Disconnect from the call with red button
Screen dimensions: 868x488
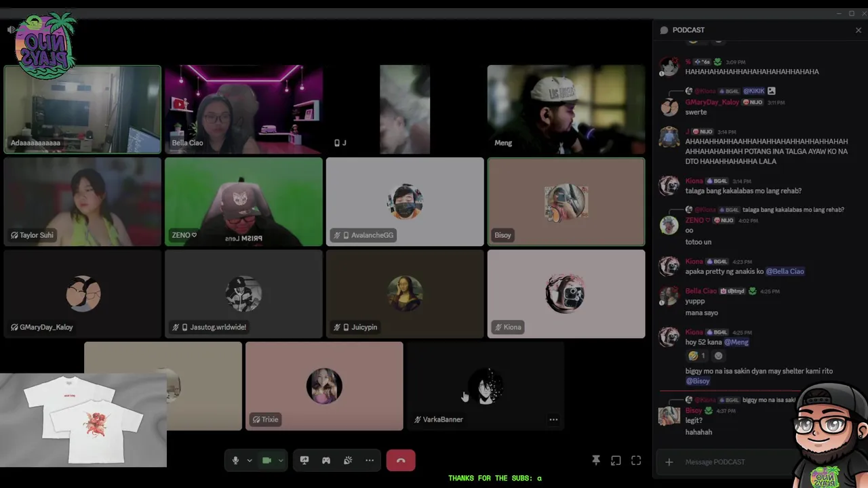401,461
